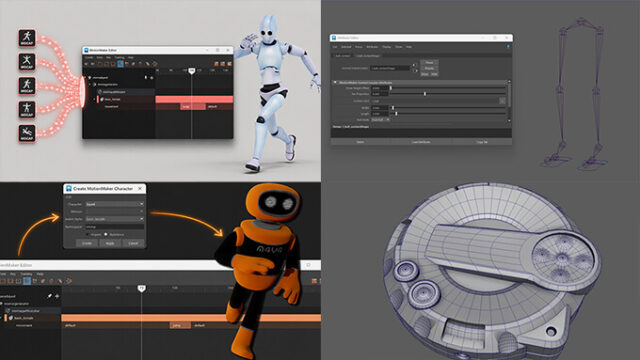
Task: Click the Create button in the character dialog
Action: click(x=87, y=243)
